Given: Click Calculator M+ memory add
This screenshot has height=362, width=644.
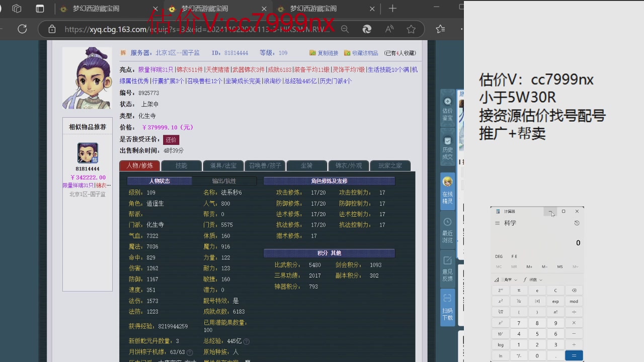Looking at the screenshot, I should 529,267.
